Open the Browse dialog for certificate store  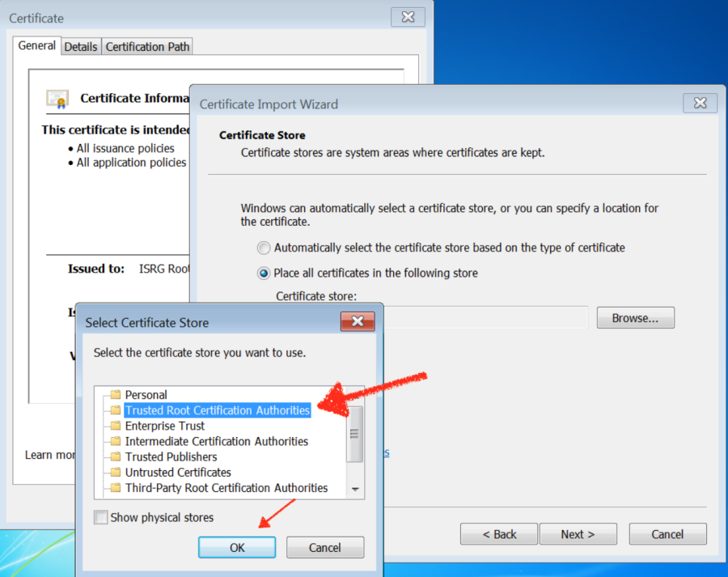[x=635, y=317]
